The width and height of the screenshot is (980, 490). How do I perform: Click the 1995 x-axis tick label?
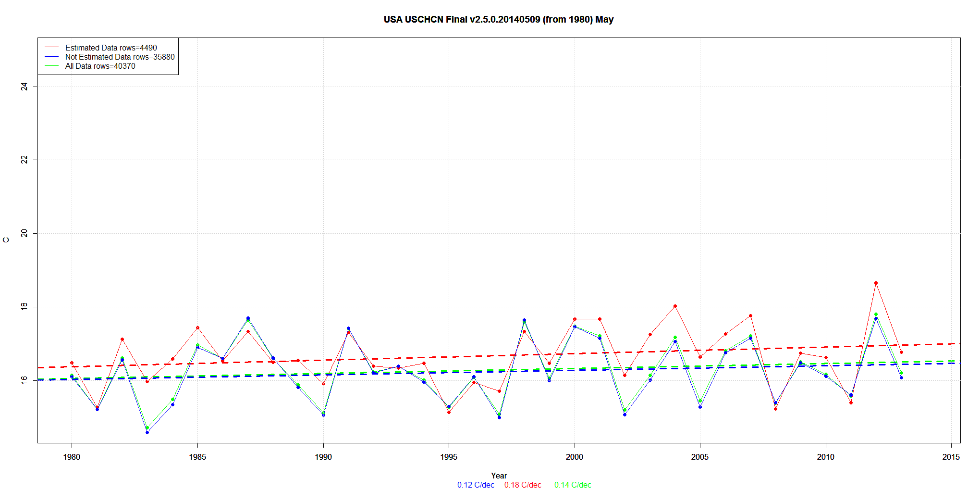(449, 457)
